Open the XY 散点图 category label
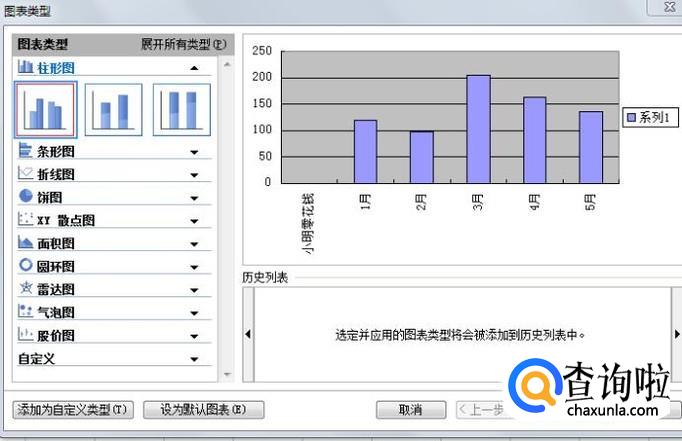Screen dimensions: 682x441 tap(66, 220)
